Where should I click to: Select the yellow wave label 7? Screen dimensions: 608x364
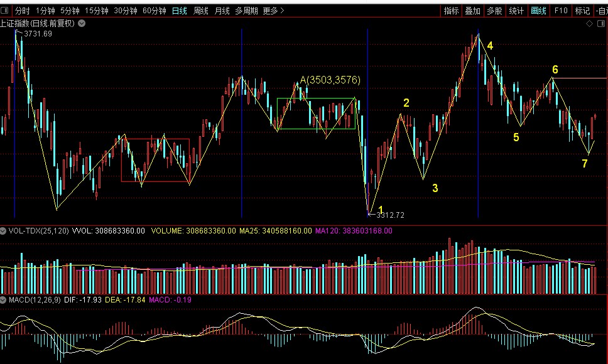[x=585, y=164]
